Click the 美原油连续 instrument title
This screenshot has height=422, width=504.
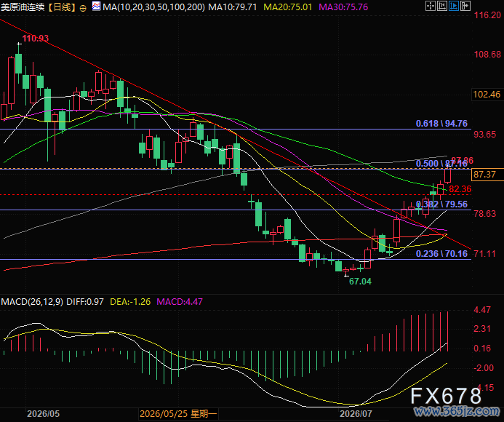(23, 7)
